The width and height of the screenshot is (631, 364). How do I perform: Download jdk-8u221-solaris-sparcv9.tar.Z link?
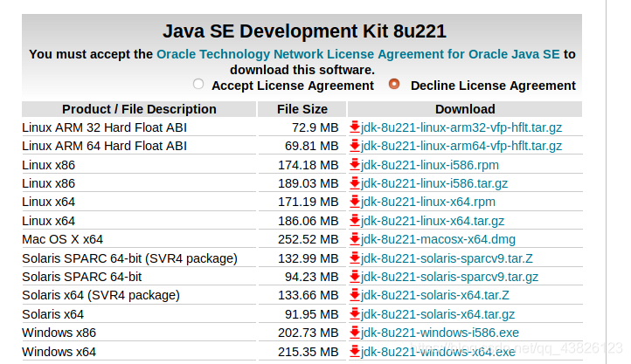447,258
